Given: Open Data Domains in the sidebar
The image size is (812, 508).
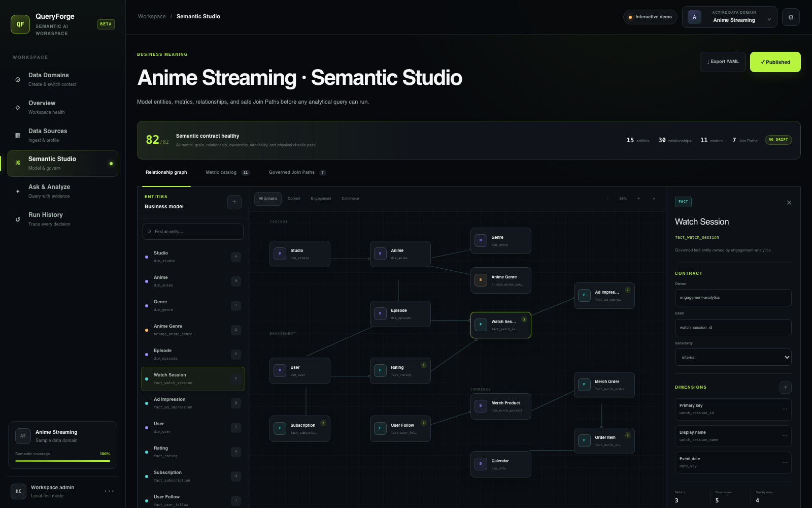Looking at the screenshot, I should 62,80.
